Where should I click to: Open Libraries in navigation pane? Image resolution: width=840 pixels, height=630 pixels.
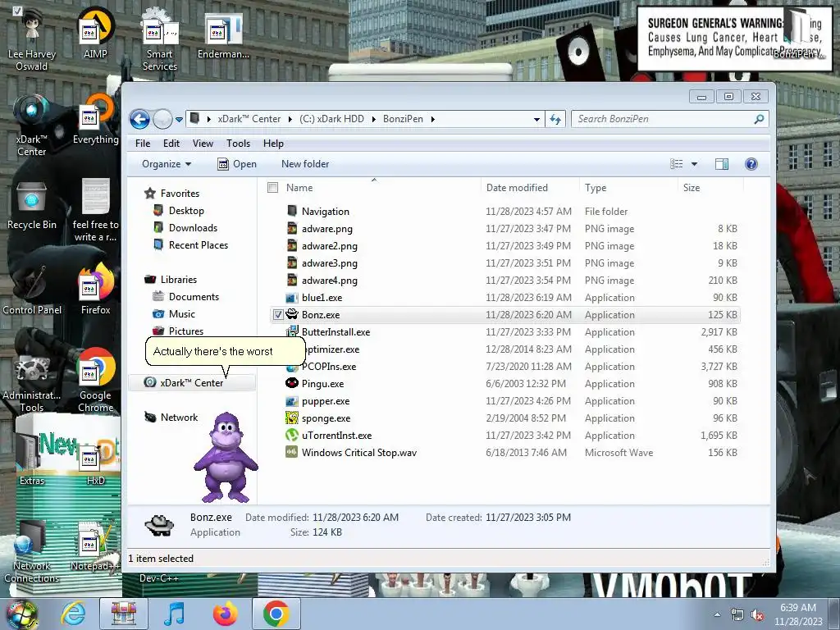(178, 280)
